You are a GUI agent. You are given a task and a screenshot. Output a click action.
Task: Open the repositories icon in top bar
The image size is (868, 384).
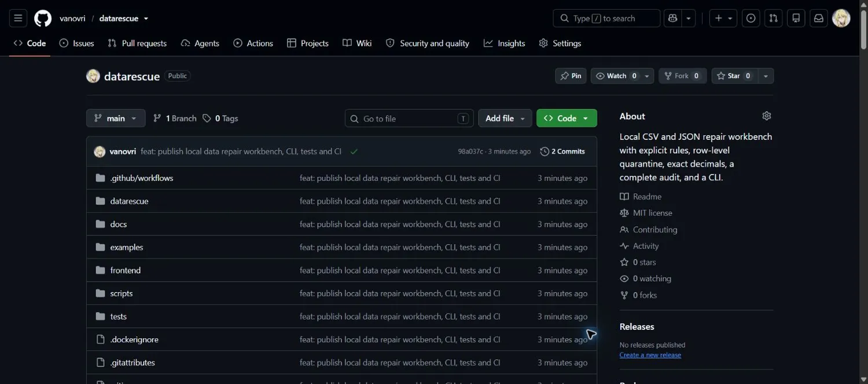coord(796,19)
